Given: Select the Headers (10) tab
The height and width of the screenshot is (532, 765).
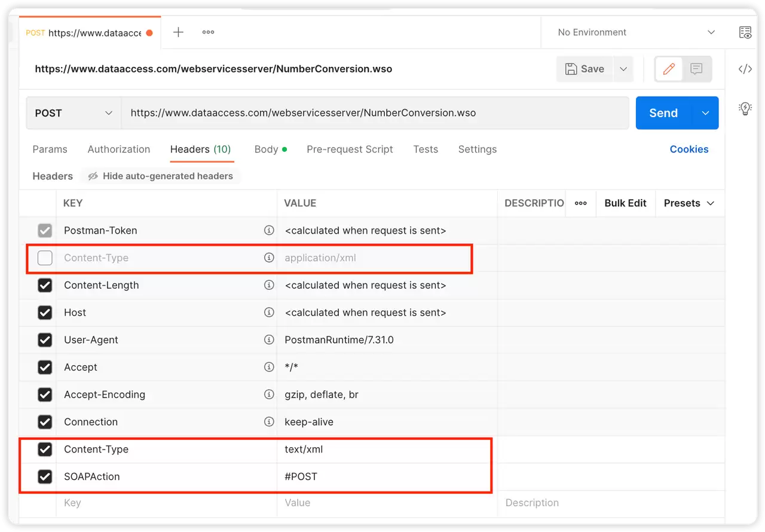Looking at the screenshot, I should click(200, 149).
